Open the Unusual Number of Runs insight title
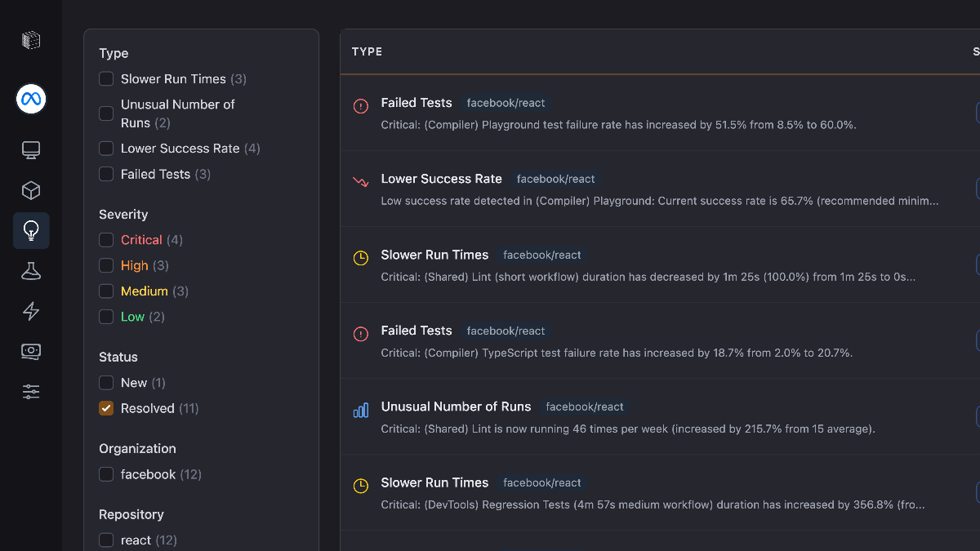980x551 pixels. [x=456, y=407]
